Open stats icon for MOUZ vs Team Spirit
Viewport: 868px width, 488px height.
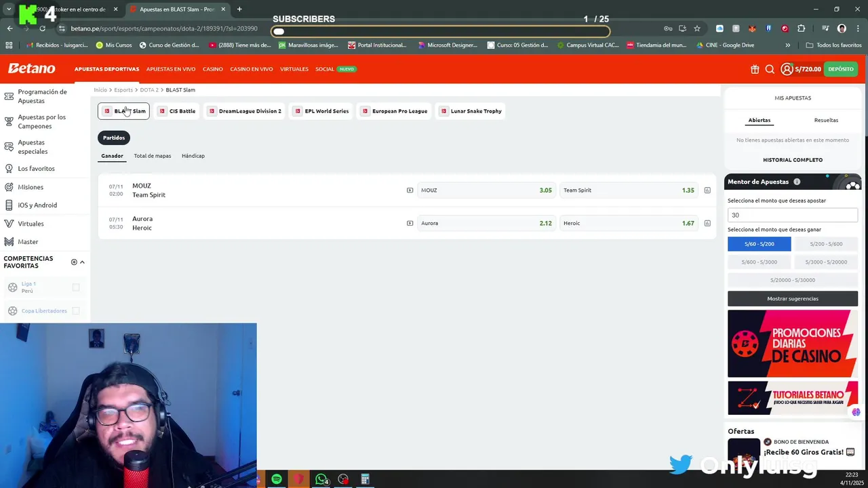coord(707,190)
